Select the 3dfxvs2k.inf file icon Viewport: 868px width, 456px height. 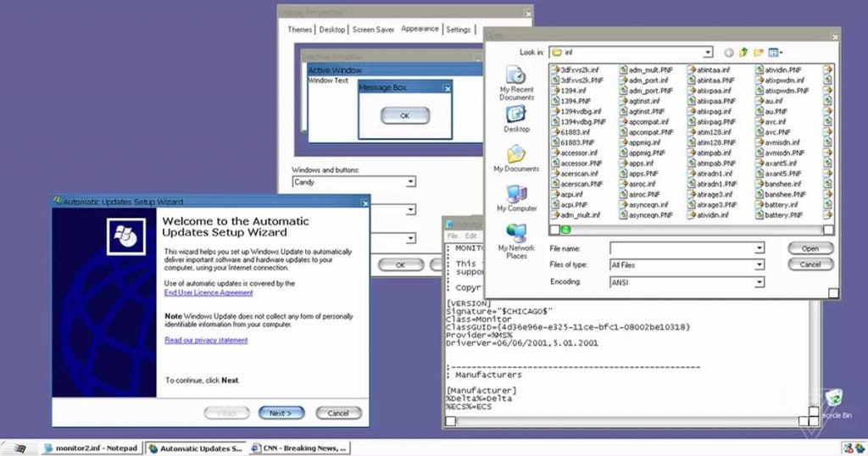coord(556,70)
